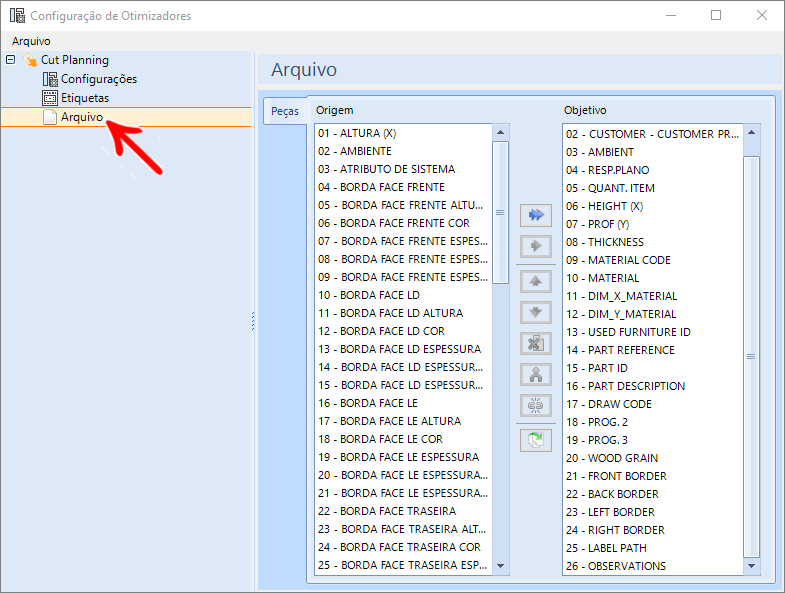Click the merge fields icon button
The image size is (785, 593).
pos(536,375)
